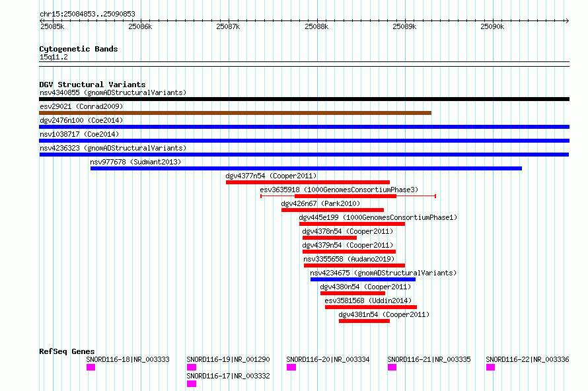This screenshot has width=588, height=391.
Task: Click the esv3635918 1000GenomesConsortiumPhase3 label
Action: pyautogui.click(x=339, y=190)
